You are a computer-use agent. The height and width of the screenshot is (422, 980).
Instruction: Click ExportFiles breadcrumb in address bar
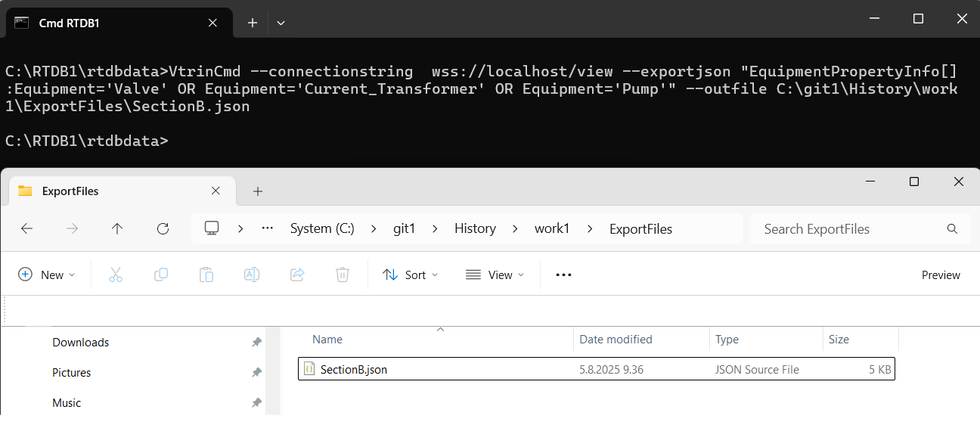pos(640,228)
